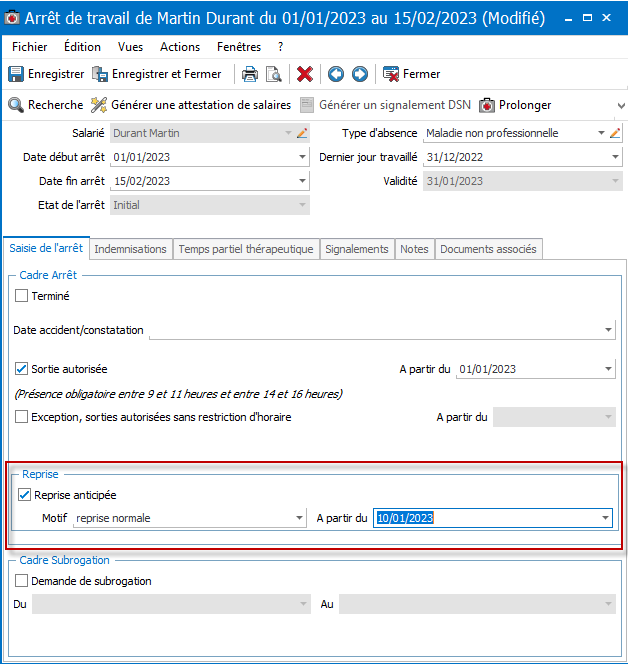Open Date accident/constatation dropdown
Image resolution: width=628 pixels, height=664 pixels.
click(608, 329)
